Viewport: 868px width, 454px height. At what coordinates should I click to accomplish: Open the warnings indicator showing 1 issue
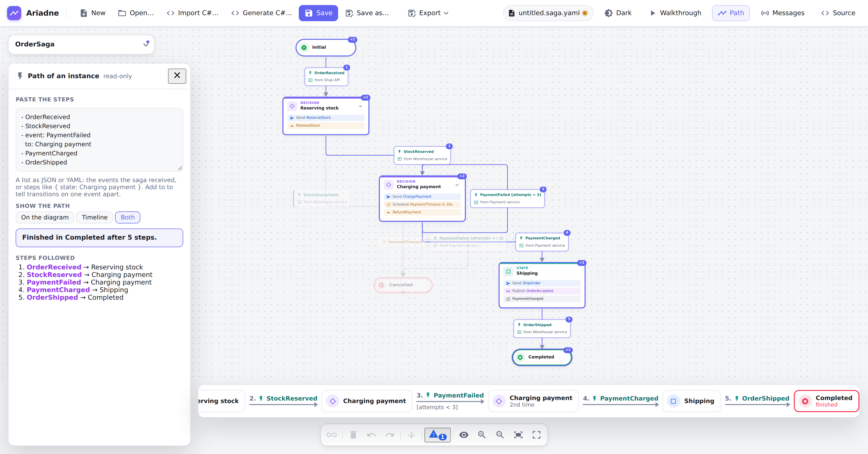point(437,435)
